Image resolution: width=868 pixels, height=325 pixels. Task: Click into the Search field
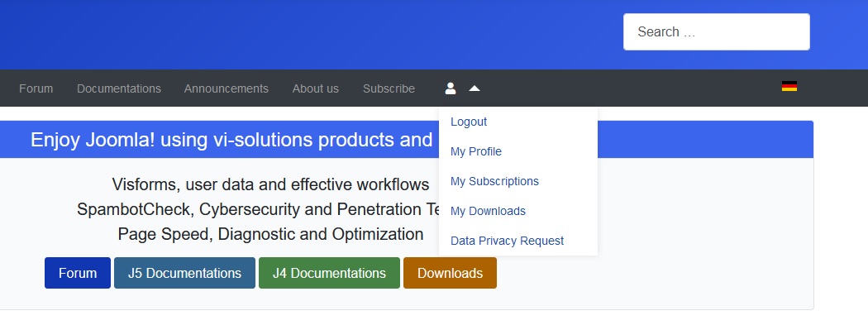pyautogui.click(x=717, y=31)
